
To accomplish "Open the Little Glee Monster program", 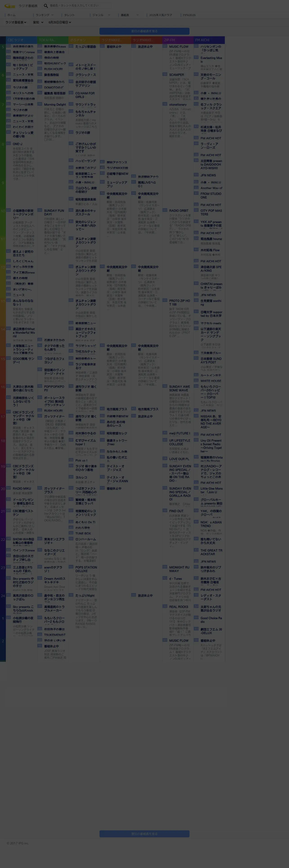I will click(211, 490).
